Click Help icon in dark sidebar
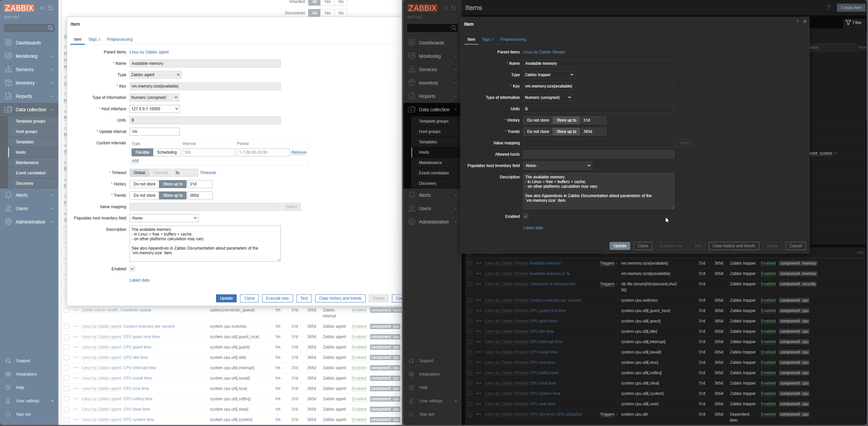Image resolution: width=868 pixels, height=426 pixels. (411, 388)
